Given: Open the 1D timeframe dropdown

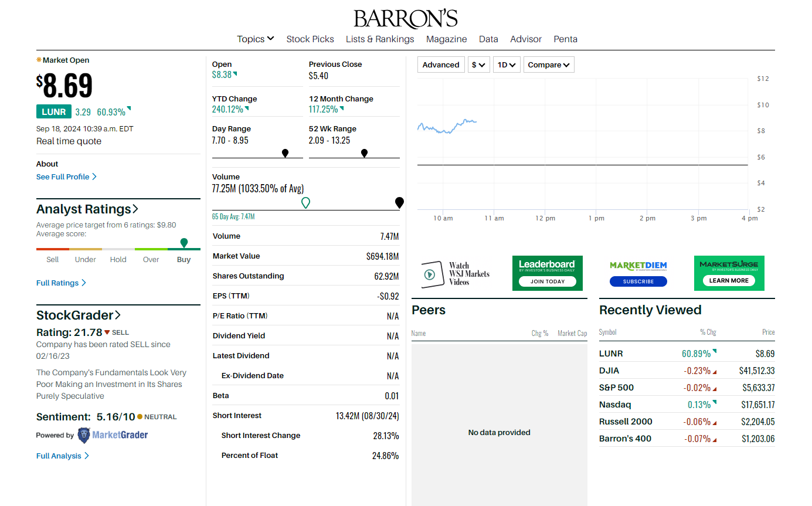Looking at the screenshot, I should 507,64.
